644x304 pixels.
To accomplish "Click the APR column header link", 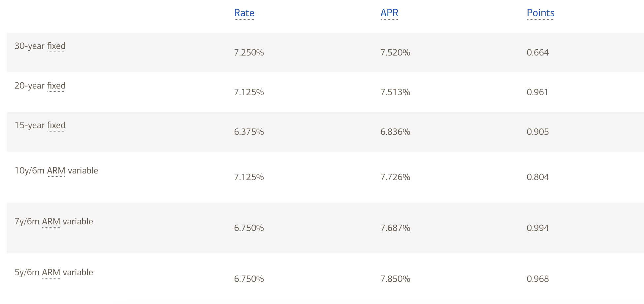I will [389, 13].
